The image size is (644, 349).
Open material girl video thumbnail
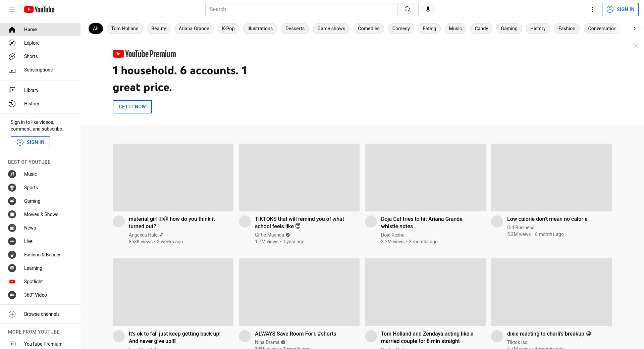click(173, 178)
